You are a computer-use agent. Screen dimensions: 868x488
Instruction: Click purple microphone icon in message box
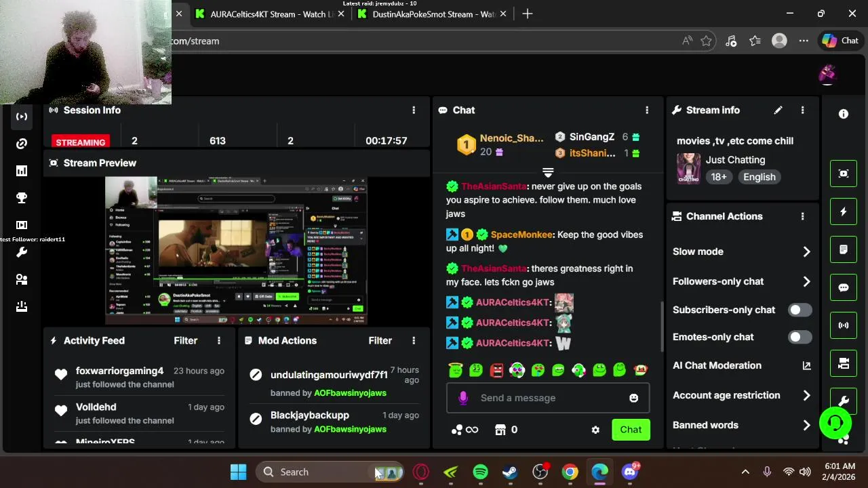coord(463,398)
